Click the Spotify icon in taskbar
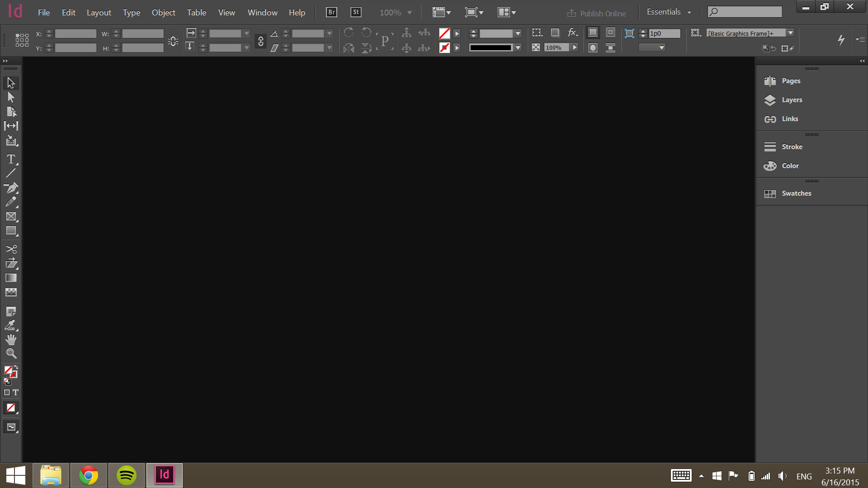Image resolution: width=868 pixels, height=488 pixels. [127, 475]
